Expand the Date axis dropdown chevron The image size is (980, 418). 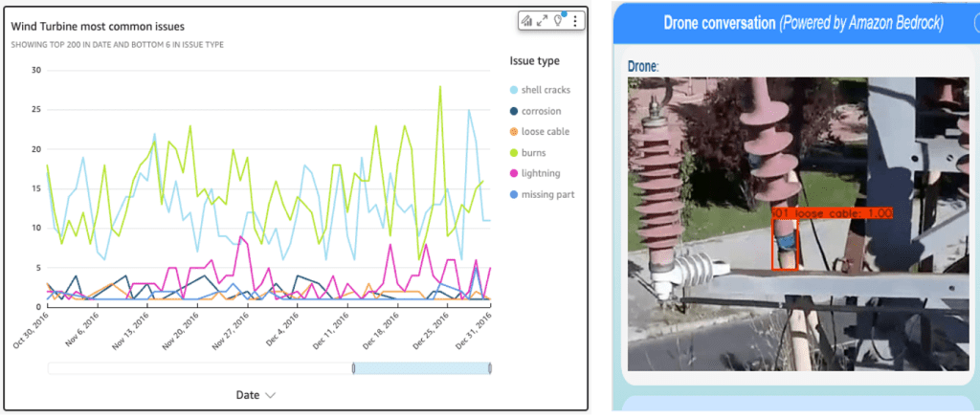coord(271,395)
